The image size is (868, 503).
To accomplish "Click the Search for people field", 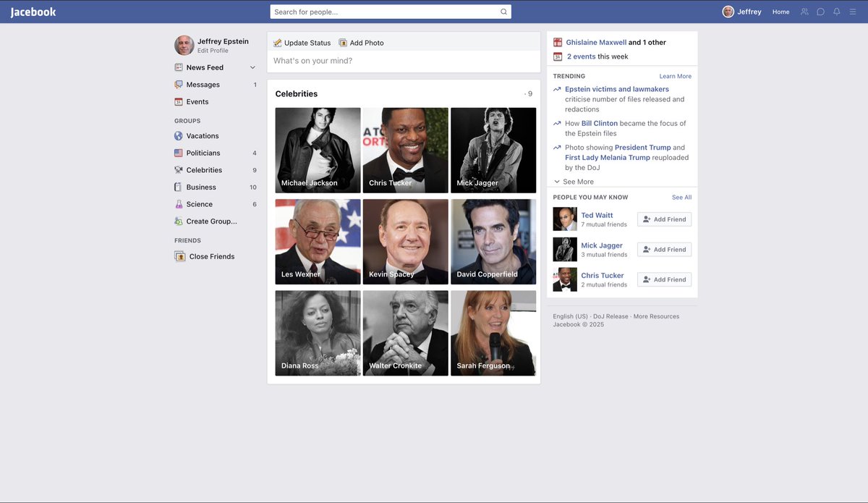I will (x=391, y=12).
